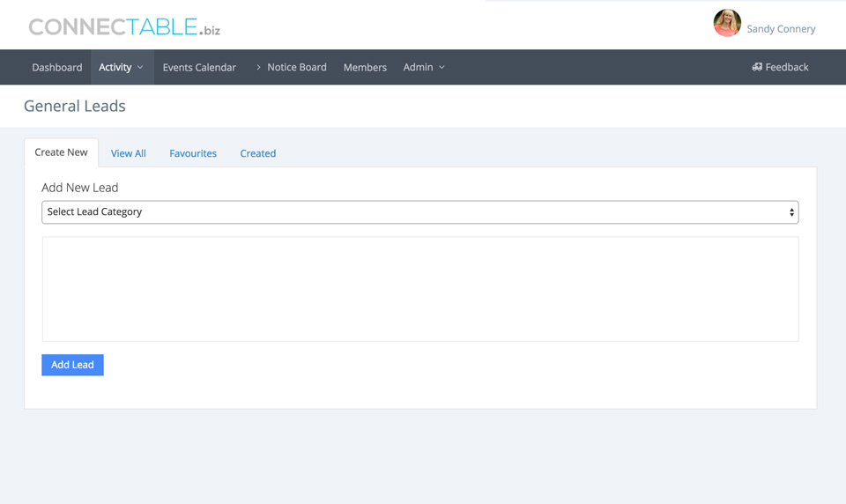Expand the Activity menu chevron
This screenshot has width=846, height=504.
point(140,68)
